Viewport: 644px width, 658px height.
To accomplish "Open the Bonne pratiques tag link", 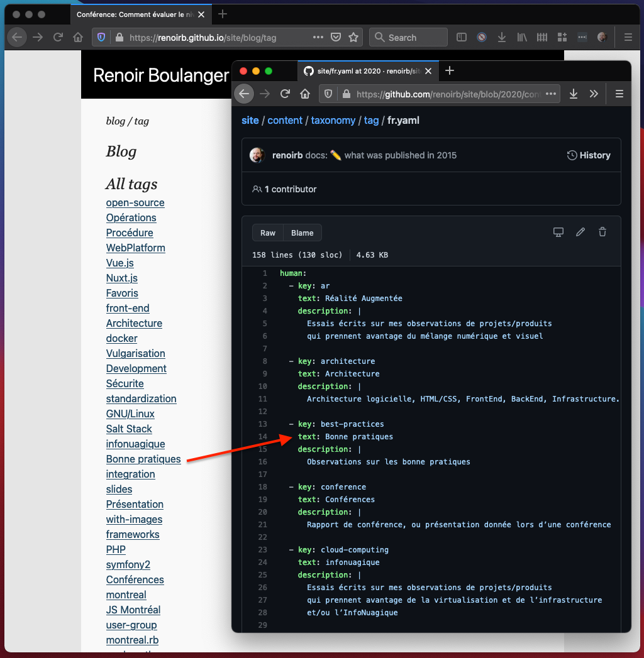I will tap(143, 459).
